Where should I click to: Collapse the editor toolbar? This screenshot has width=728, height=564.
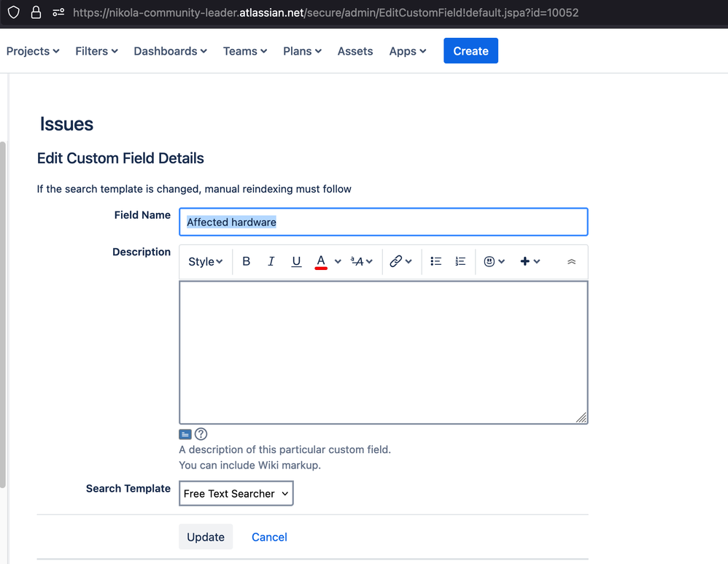572,261
